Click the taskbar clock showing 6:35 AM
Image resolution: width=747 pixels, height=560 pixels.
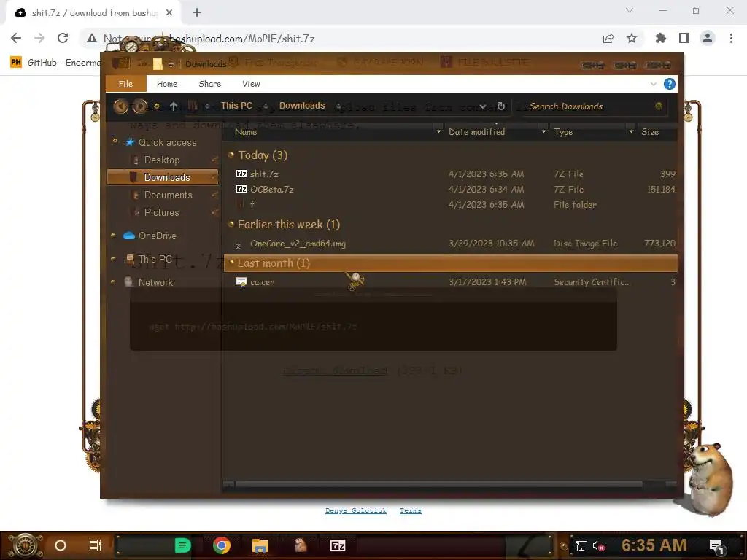[654, 545]
